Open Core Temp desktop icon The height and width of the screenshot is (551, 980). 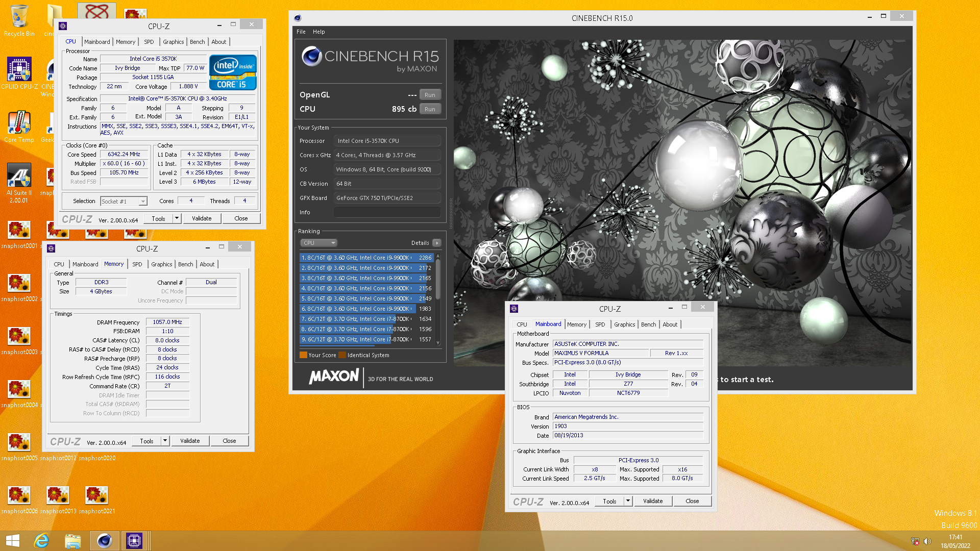click(x=19, y=127)
